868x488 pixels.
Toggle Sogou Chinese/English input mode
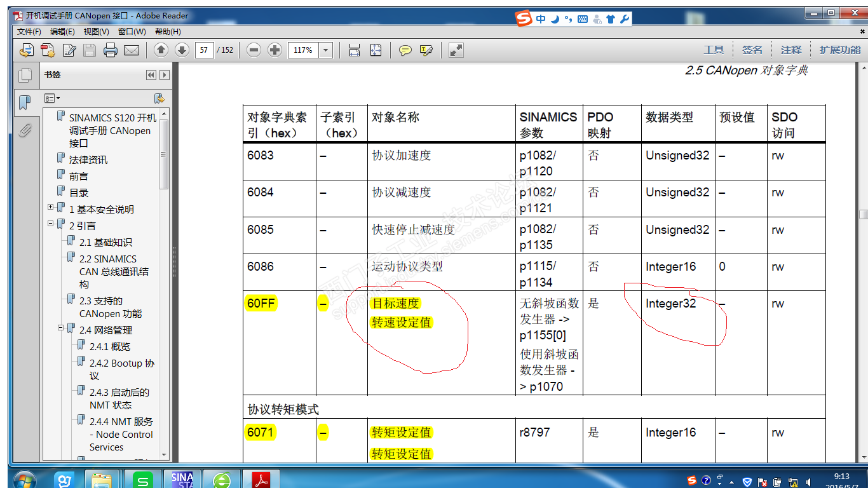pyautogui.click(x=541, y=19)
